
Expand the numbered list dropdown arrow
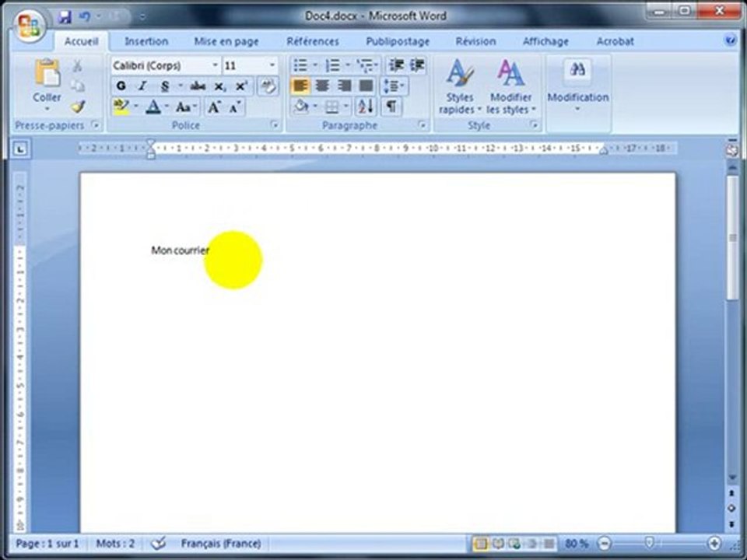pos(347,65)
